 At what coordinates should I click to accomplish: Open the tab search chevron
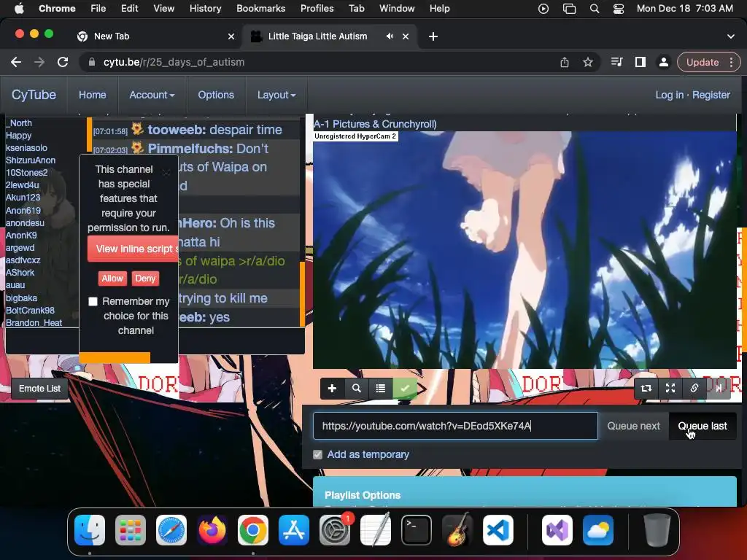tap(731, 36)
